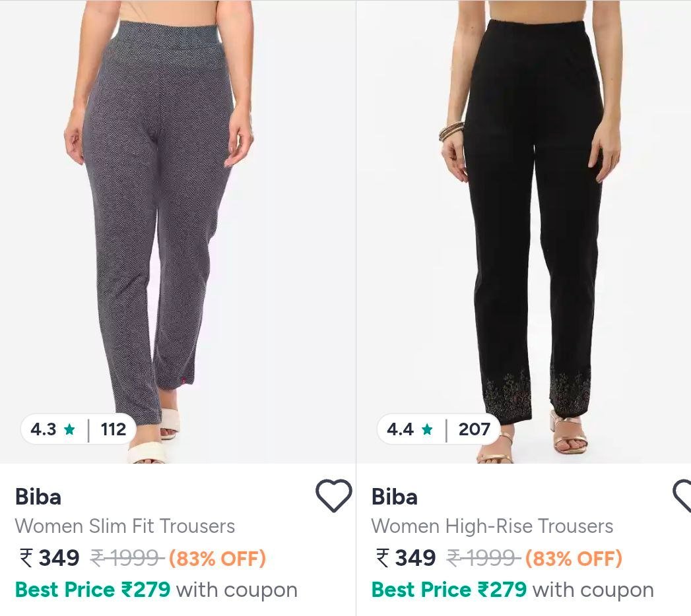Click the Biba brand name on the right card
Image resolution: width=691 pixels, height=616 pixels.
point(394,497)
